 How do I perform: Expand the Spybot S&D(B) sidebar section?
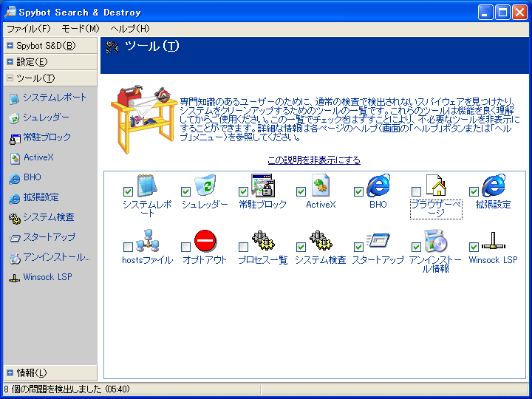50,46
